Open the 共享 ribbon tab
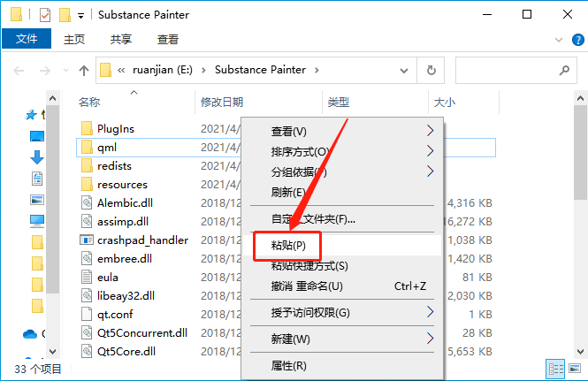The height and width of the screenshot is (381, 588). pyautogui.click(x=121, y=40)
